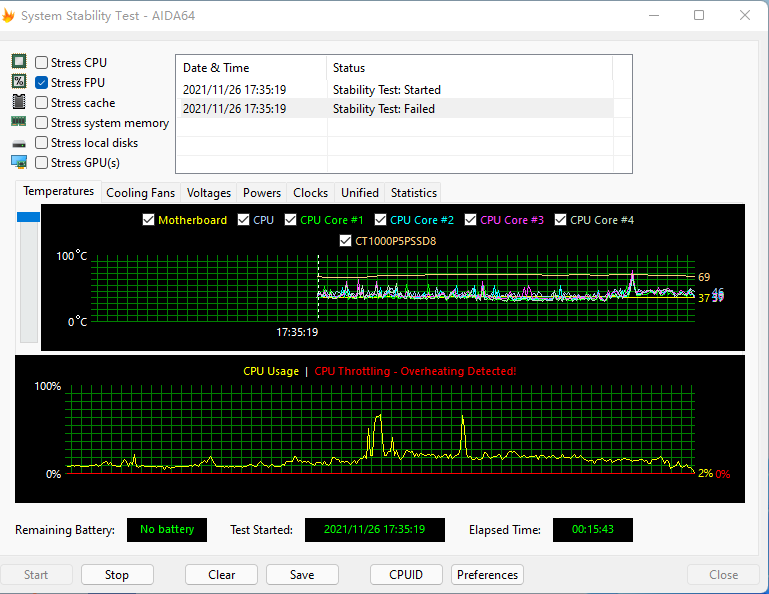The width and height of the screenshot is (769, 594).
Task: Click the cache chip icon beside Stress cache
Action: coord(18,102)
